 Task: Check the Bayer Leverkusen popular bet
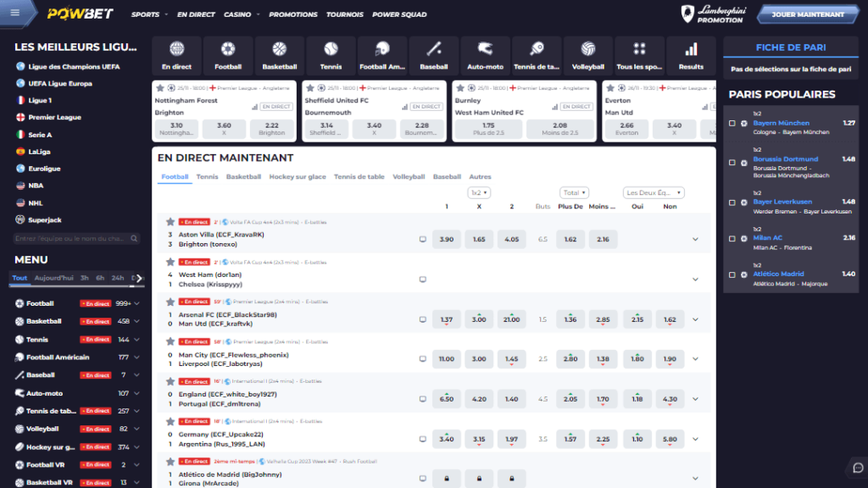click(x=732, y=202)
